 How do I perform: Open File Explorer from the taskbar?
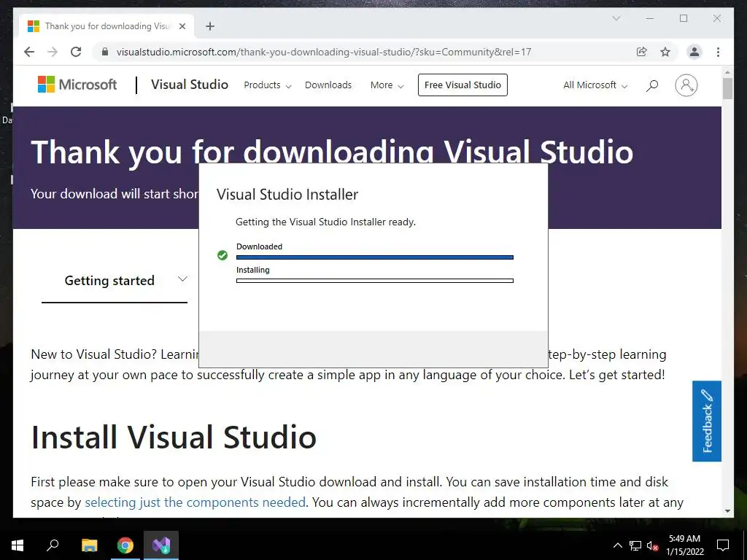coord(89,545)
